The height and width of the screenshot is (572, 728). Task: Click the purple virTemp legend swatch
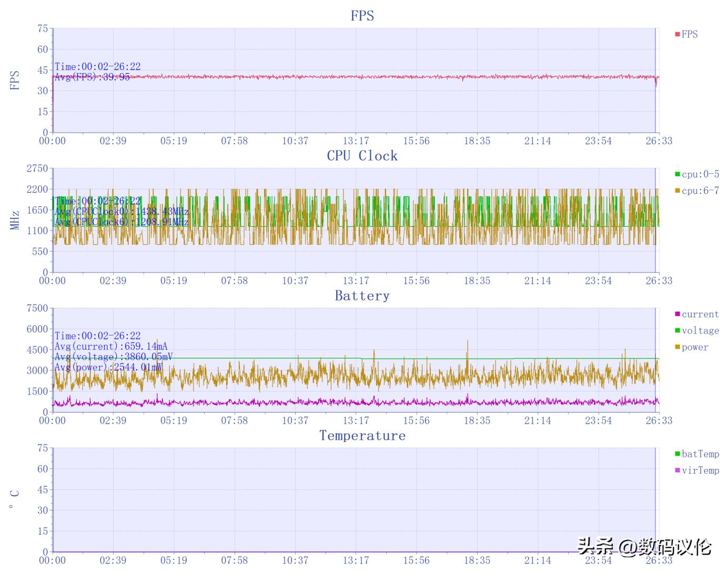click(x=678, y=470)
